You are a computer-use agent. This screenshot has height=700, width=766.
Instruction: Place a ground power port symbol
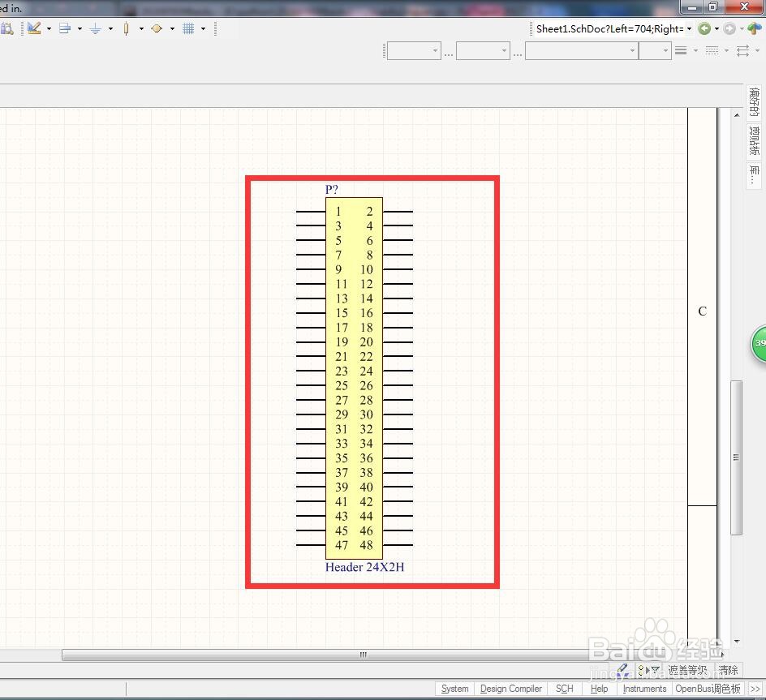point(95,29)
